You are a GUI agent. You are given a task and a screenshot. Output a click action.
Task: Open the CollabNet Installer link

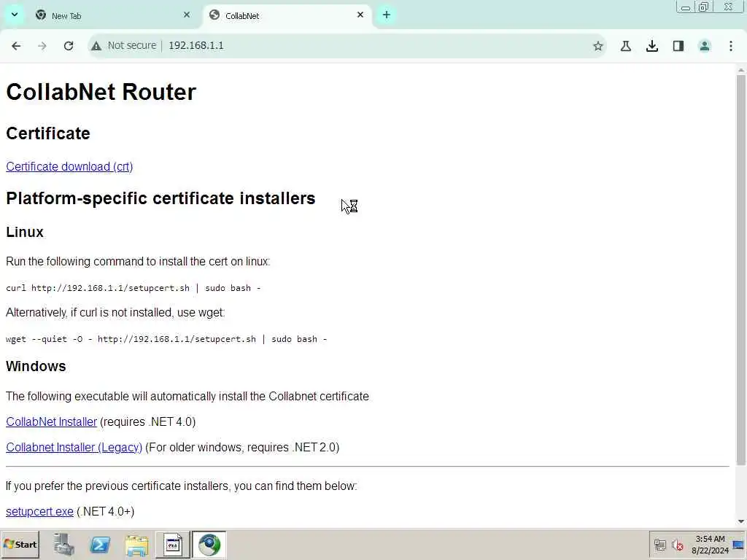click(x=52, y=422)
